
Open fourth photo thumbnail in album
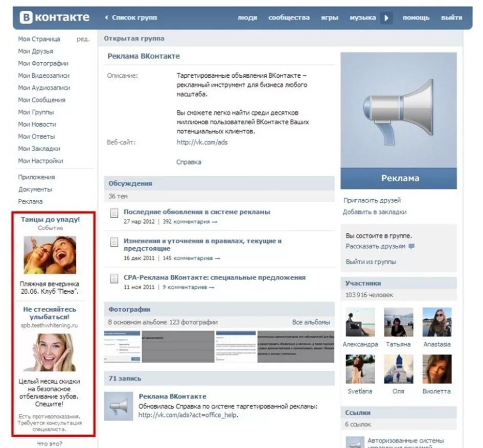pos(296,347)
